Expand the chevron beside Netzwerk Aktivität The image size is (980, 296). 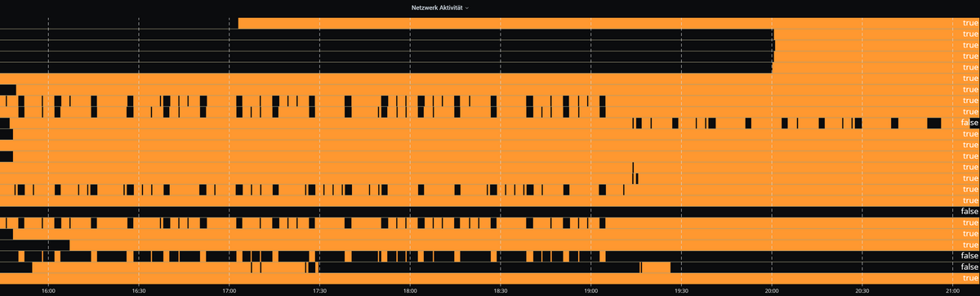pyautogui.click(x=467, y=7)
